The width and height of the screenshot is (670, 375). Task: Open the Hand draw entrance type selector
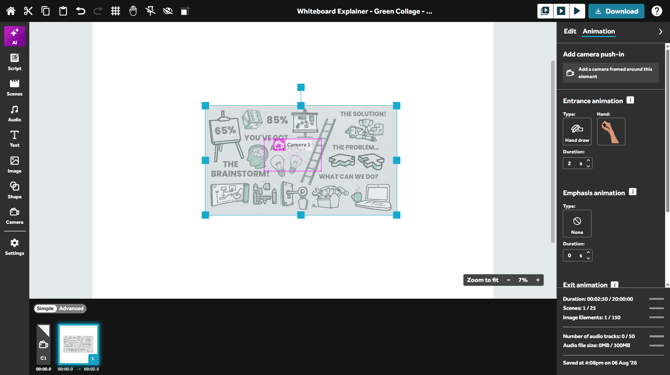577,132
